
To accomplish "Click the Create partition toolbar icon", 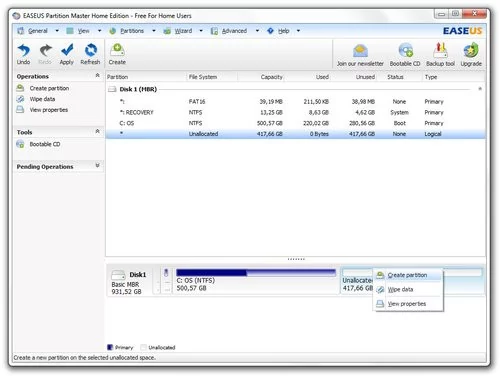I will [117, 50].
